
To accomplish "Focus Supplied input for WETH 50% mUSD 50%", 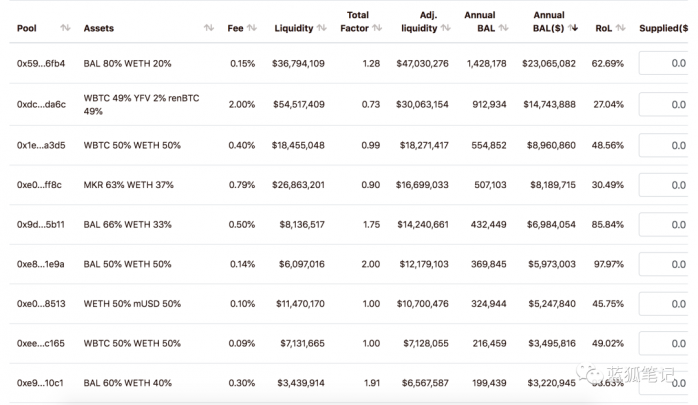I will (x=664, y=304).
